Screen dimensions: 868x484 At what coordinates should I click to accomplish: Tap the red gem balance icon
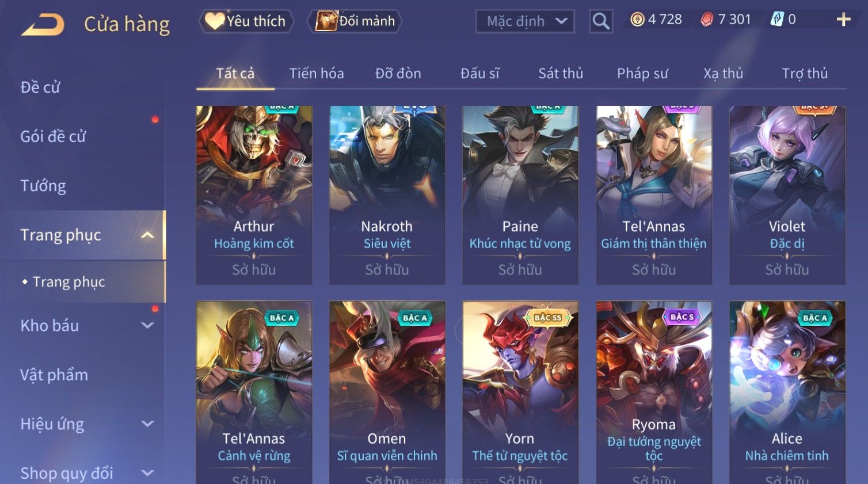tap(707, 20)
